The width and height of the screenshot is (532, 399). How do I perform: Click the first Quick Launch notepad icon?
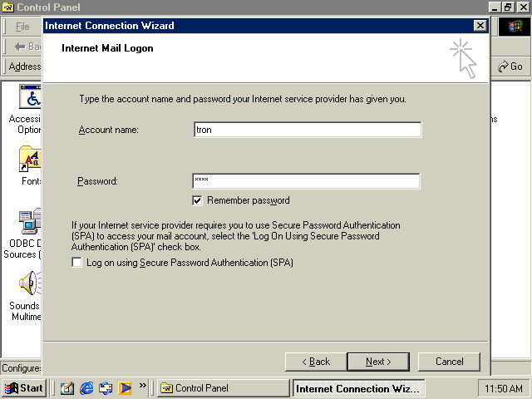(67, 388)
